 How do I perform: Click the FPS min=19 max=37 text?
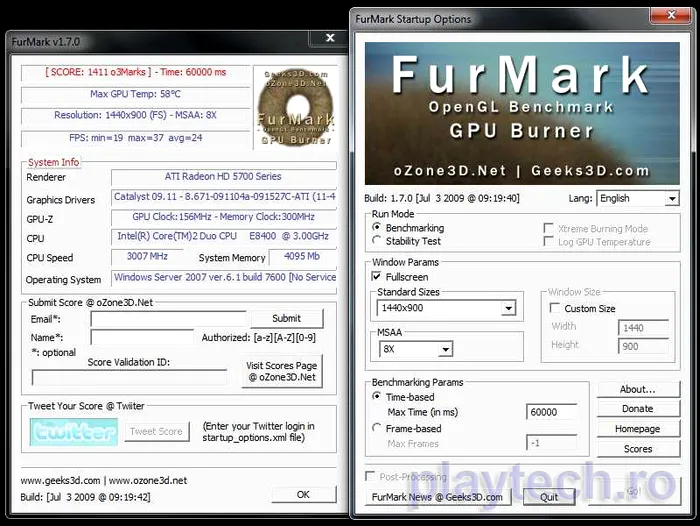pos(135,138)
